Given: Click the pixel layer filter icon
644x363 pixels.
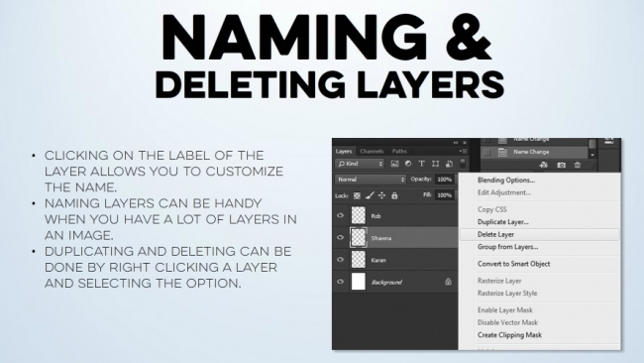Looking at the screenshot, I should pyautogui.click(x=394, y=164).
